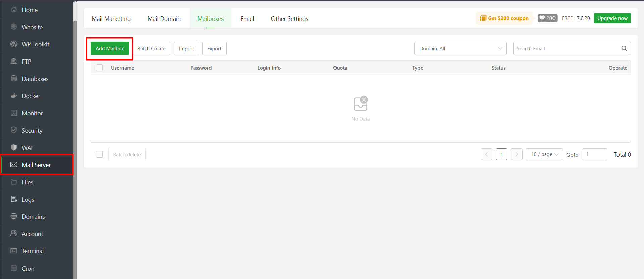Open Website in the sidebar
The width and height of the screenshot is (644, 279).
click(37, 27)
